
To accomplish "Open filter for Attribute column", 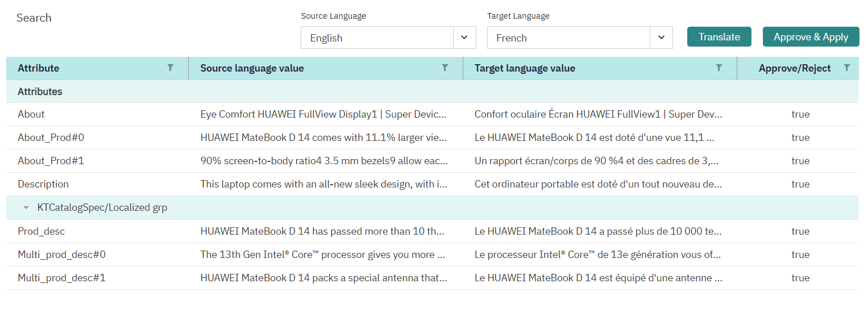I will [171, 68].
